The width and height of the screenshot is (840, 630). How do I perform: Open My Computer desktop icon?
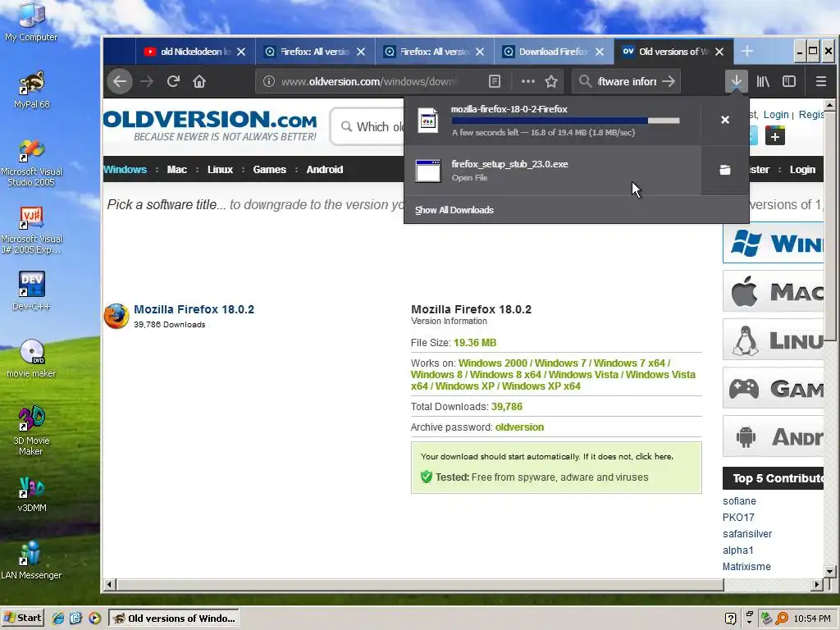pos(31,21)
